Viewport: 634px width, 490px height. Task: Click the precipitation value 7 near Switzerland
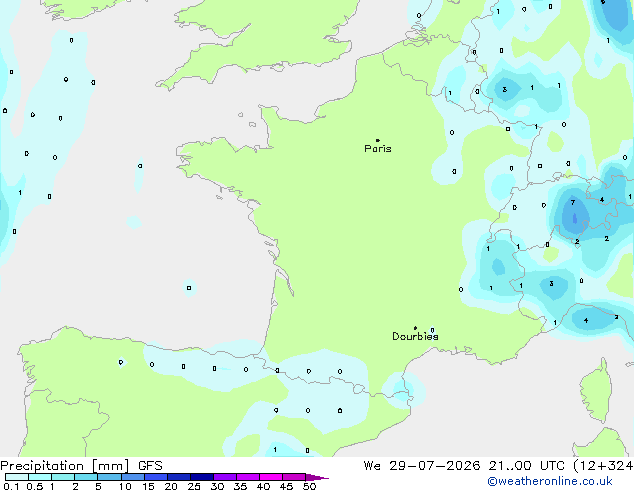click(573, 203)
